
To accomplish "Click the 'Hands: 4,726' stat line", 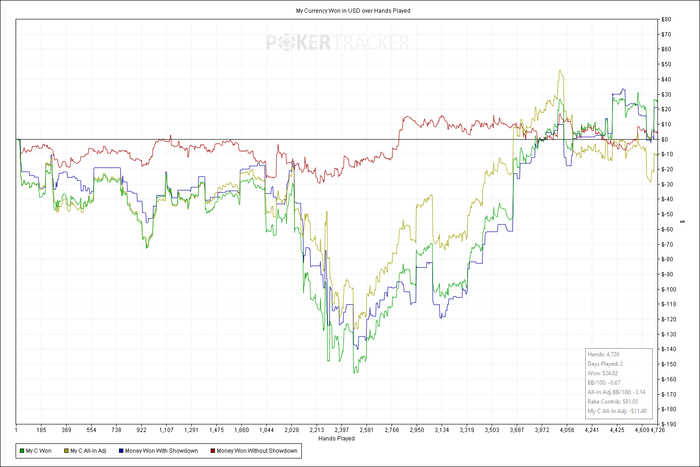I will [x=604, y=354].
